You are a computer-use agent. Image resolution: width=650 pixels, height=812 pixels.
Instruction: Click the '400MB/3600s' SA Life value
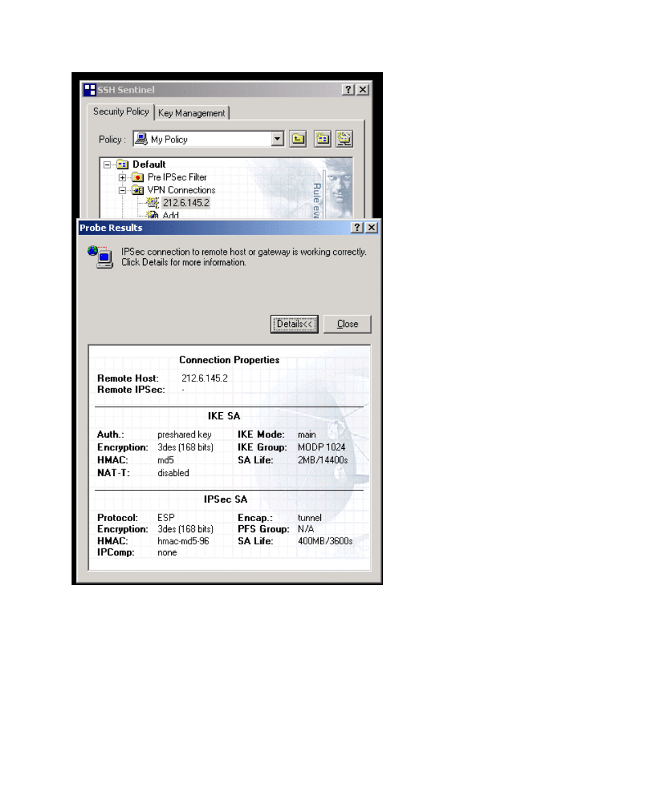point(325,541)
